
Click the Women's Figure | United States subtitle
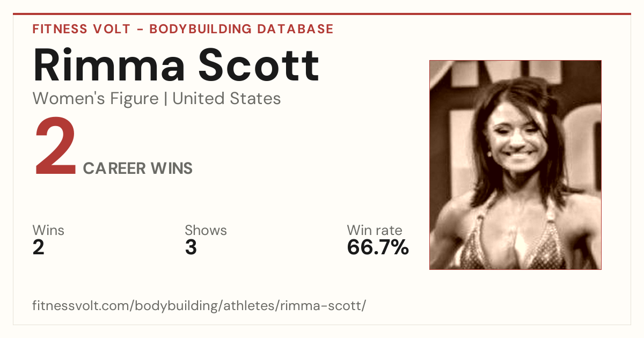(x=157, y=99)
